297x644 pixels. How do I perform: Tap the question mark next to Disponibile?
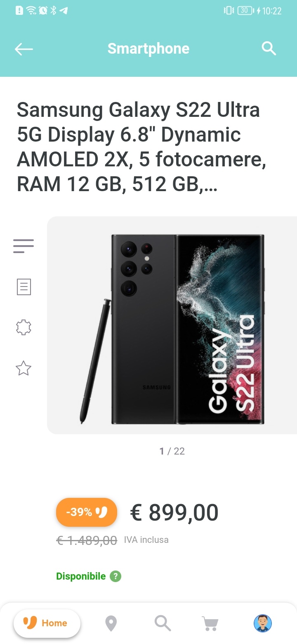pos(115,576)
